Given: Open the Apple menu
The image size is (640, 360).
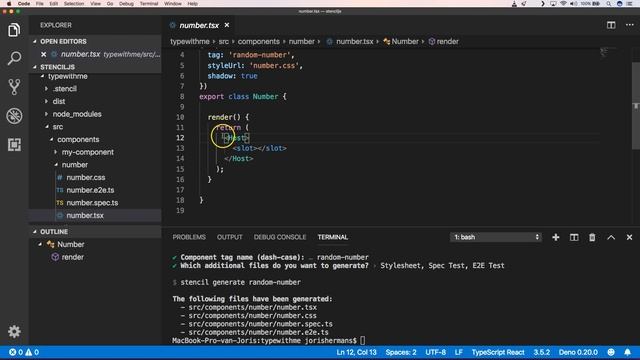Looking at the screenshot, I should (x=9, y=3).
